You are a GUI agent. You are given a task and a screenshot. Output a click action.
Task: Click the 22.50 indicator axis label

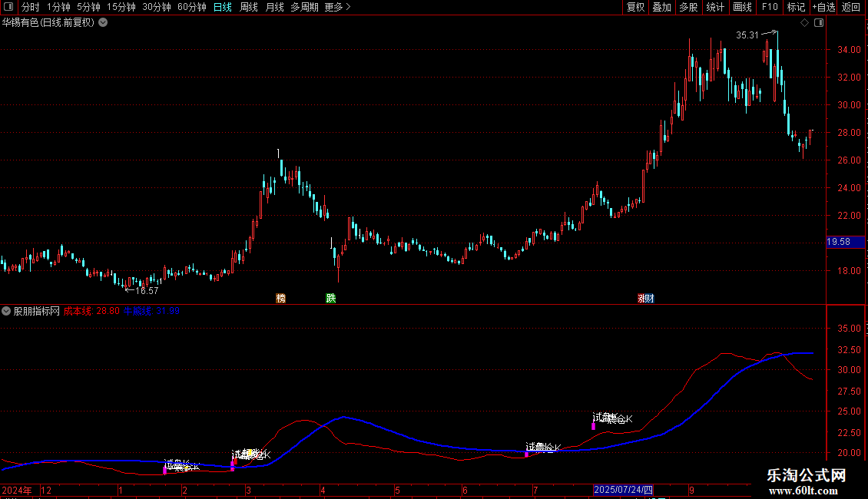(849, 433)
